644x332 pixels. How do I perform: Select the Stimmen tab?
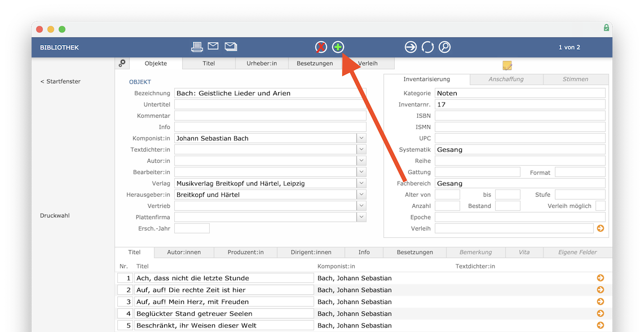[575, 79]
